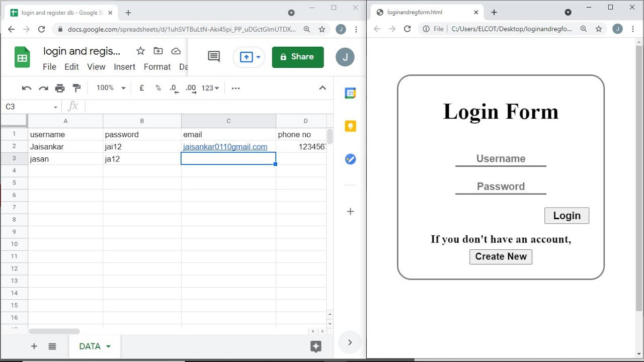The width and height of the screenshot is (644, 362).
Task: Get add-ons plus icon in side panel
Action: click(350, 212)
